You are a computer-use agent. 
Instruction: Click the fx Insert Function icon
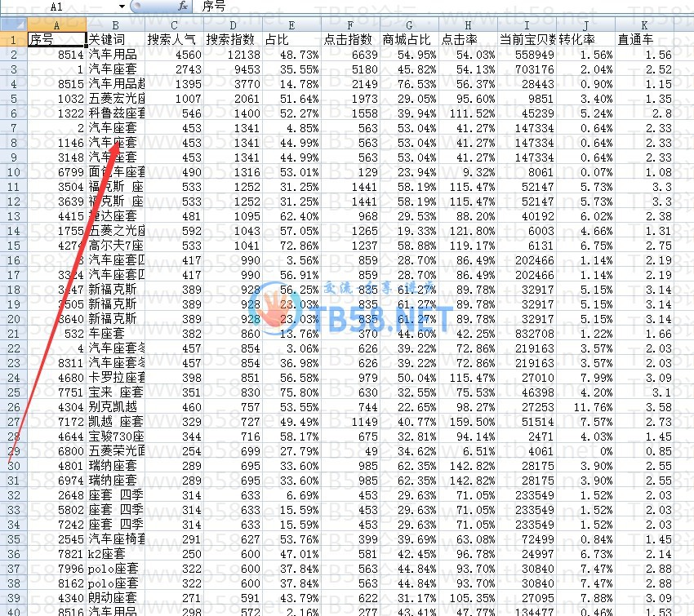pos(183,7)
